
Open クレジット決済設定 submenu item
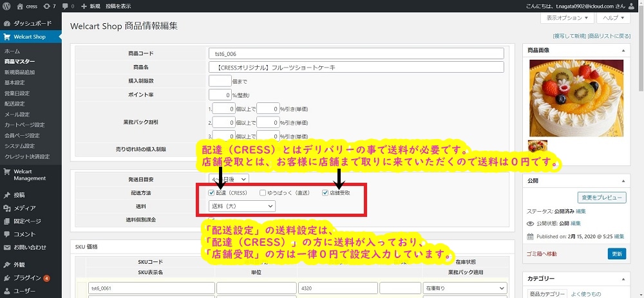(x=26, y=156)
